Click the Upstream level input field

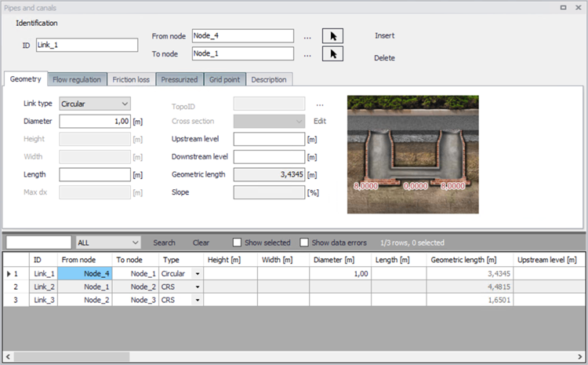269,139
